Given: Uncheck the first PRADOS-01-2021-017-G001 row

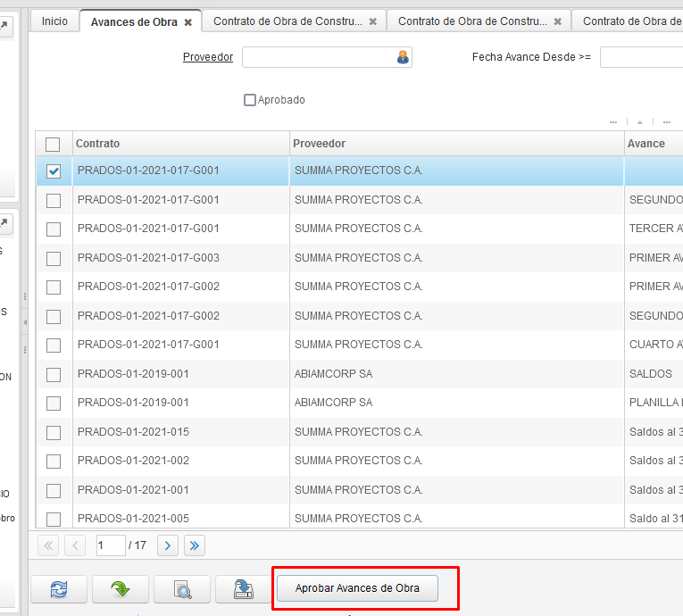Looking at the screenshot, I should 54,171.
